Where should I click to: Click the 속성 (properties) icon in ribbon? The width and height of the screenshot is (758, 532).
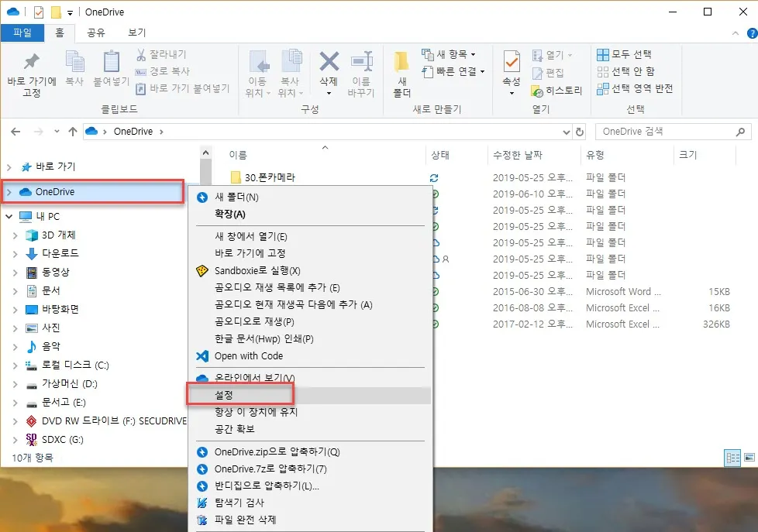pyautogui.click(x=512, y=63)
